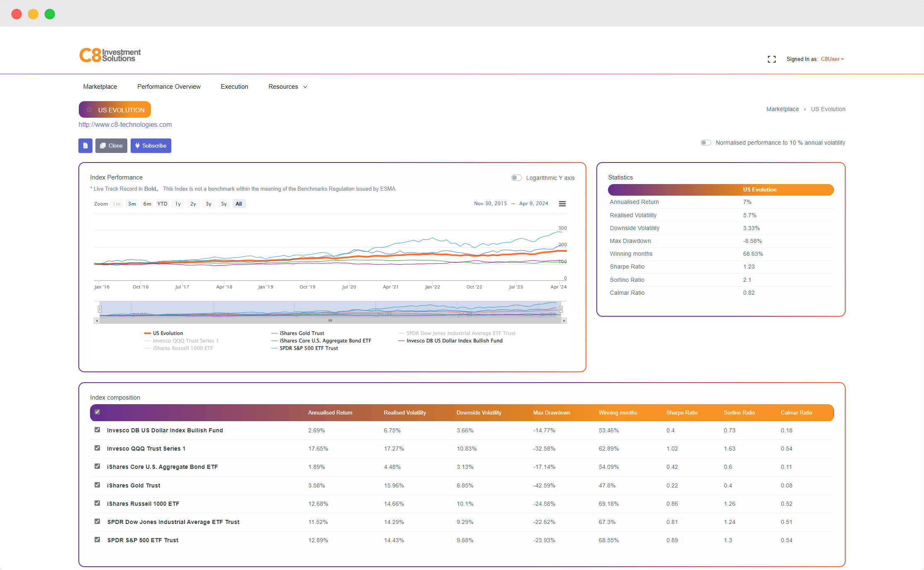
Task: Edit the Apr 9, 2024 end date
Action: 534,204
